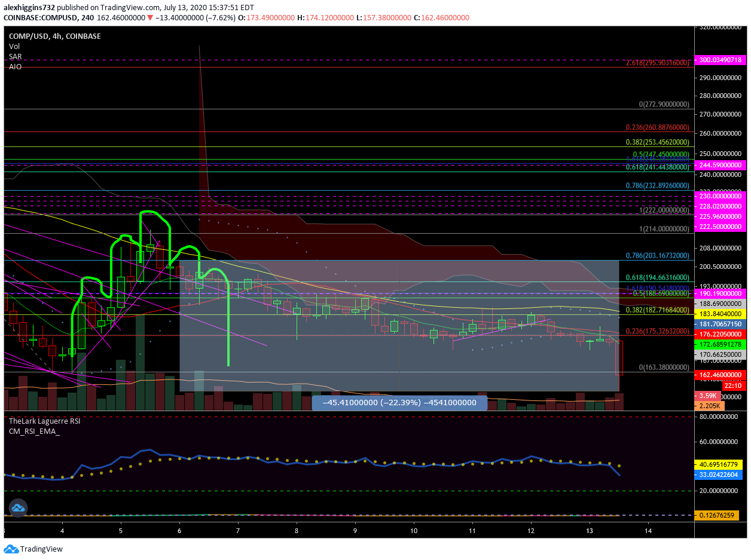Click the 0.382(182.71684000) Fibonacci label
The width and height of the screenshot is (751, 560).
(x=657, y=310)
